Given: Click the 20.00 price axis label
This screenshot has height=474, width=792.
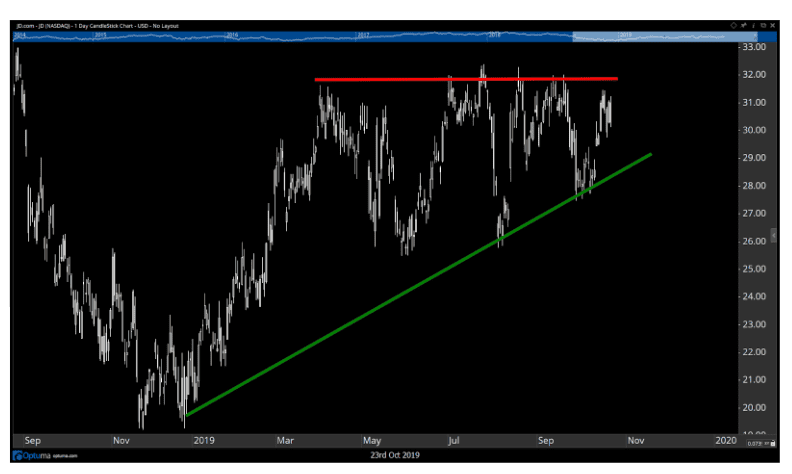Looking at the screenshot, I should point(754,407).
